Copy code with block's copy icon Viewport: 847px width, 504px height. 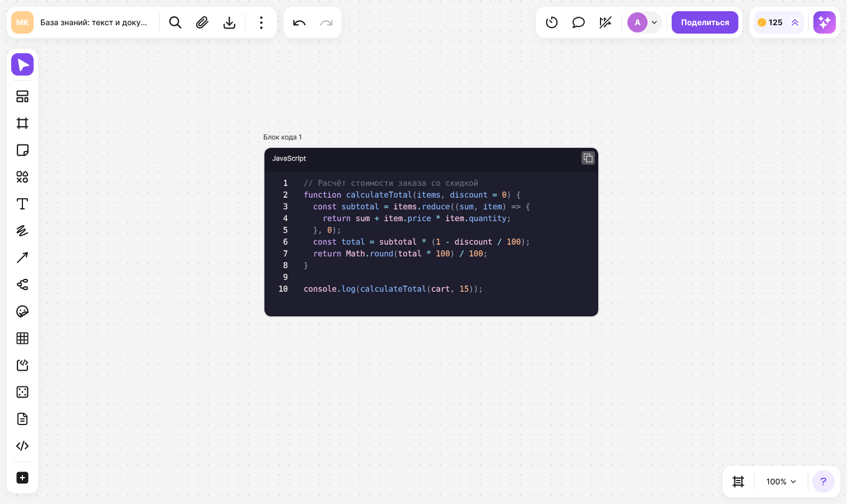588,158
